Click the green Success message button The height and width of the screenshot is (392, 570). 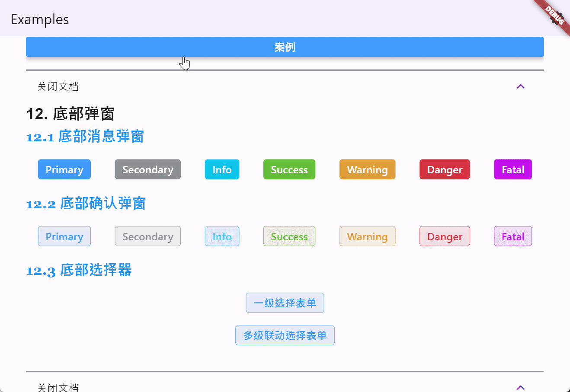point(289,169)
